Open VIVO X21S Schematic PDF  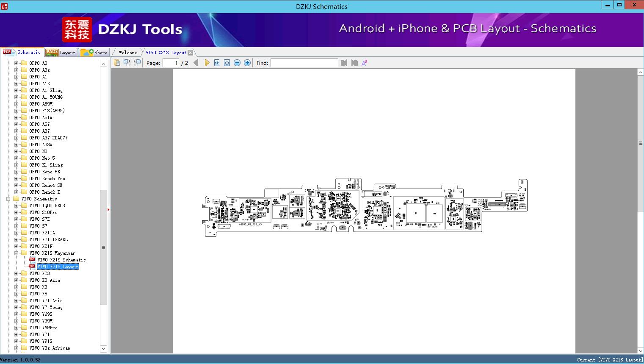coord(61,260)
